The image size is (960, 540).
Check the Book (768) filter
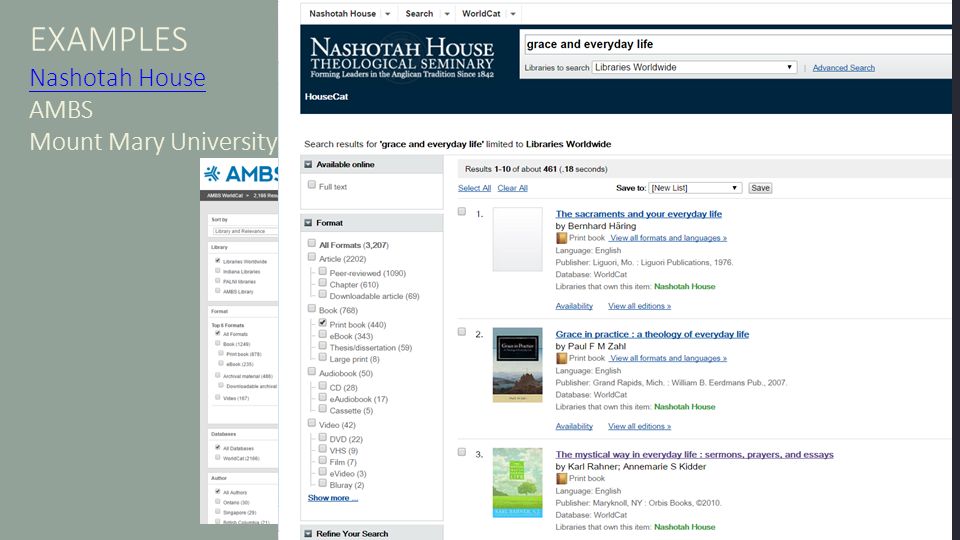[x=312, y=309]
